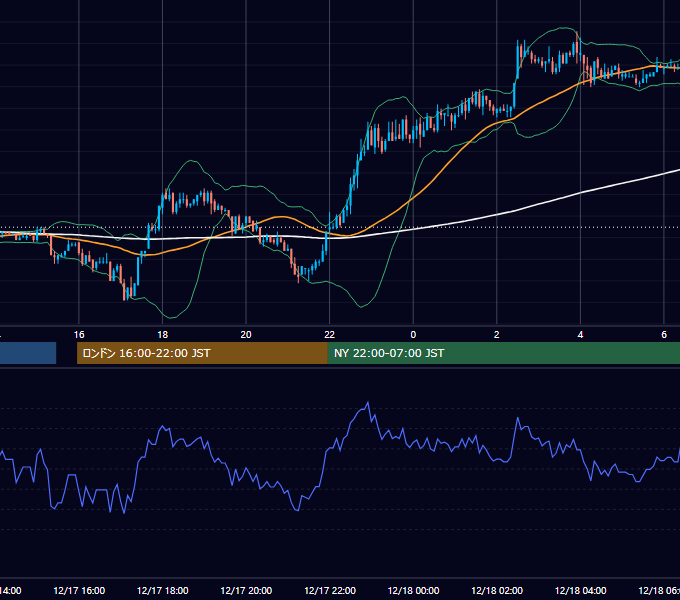Click the 12/18 02:00 date label

pyautogui.click(x=497, y=590)
